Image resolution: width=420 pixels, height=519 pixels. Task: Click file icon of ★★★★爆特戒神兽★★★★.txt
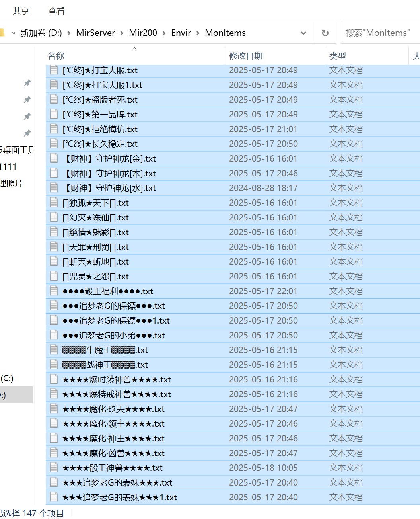[54, 394]
